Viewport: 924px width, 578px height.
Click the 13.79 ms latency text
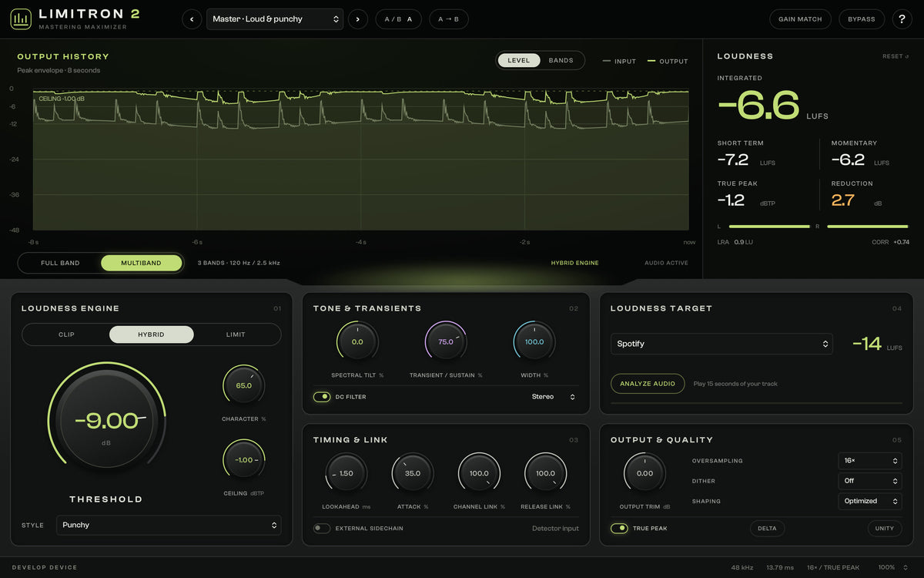point(779,567)
